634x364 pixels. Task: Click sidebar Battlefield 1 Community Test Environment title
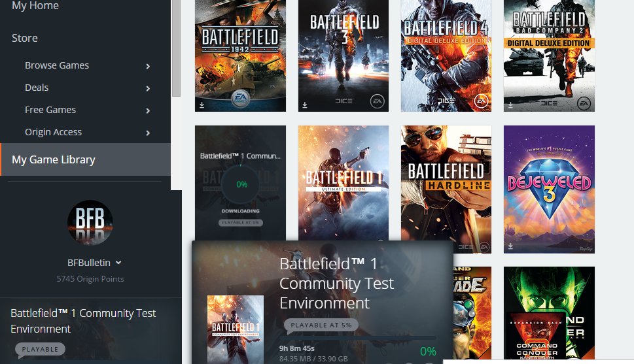point(83,321)
